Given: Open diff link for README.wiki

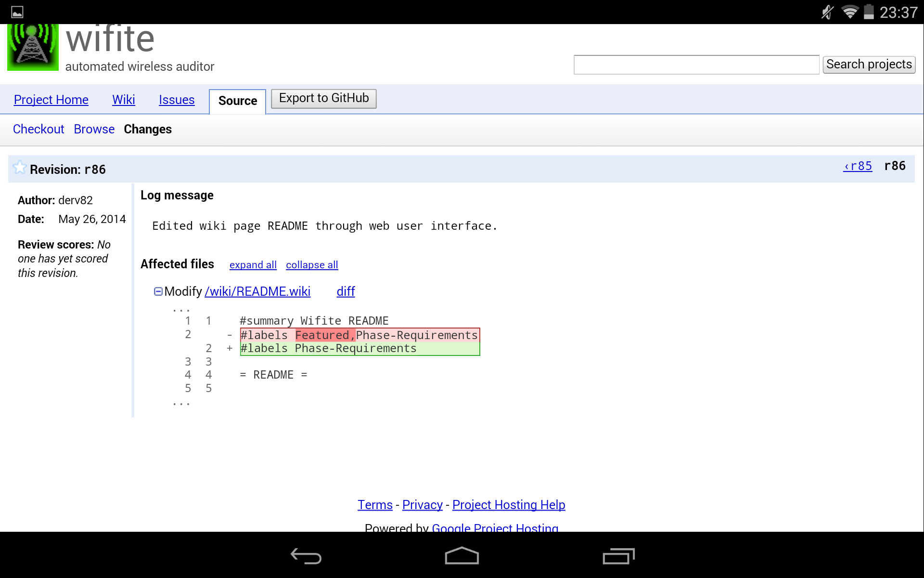Looking at the screenshot, I should point(346,291).
